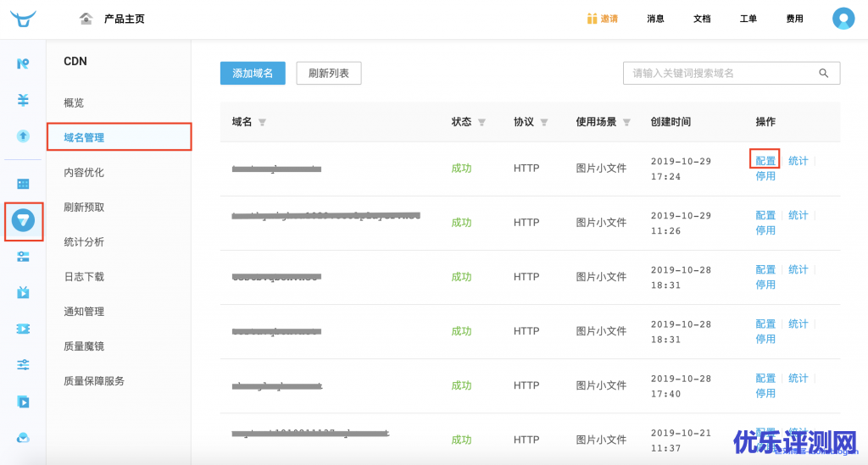Click 配置 for the 2019-10-29 11:26 domain
868x465 pixels.
click(765, 215)
